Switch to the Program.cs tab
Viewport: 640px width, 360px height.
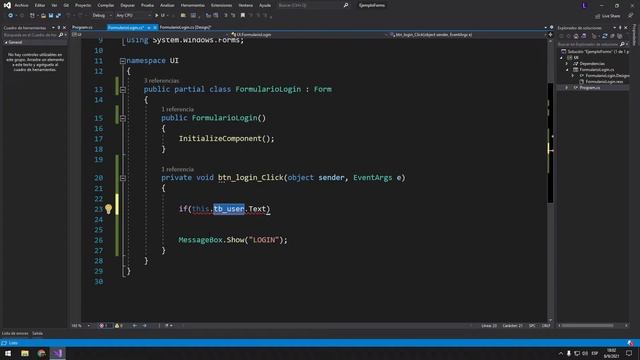click(82, 27)
